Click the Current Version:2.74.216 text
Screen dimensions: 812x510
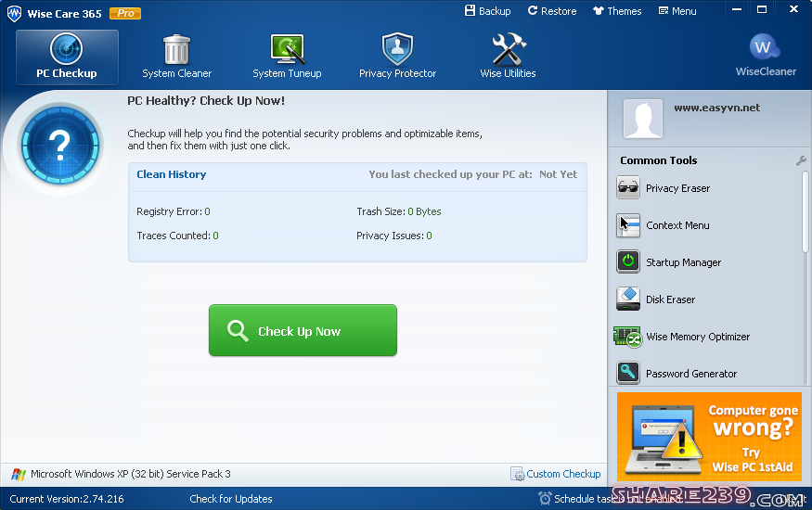click(x=67, y=499)
